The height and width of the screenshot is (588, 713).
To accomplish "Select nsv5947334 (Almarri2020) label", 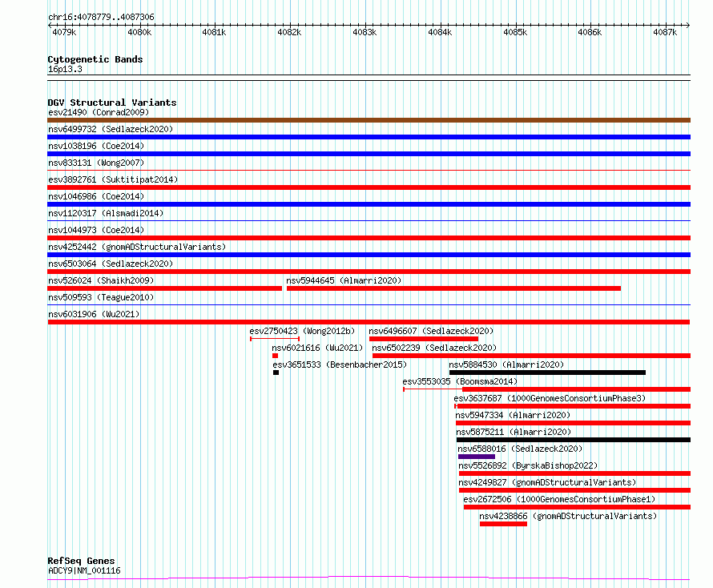I will [513, 415].
